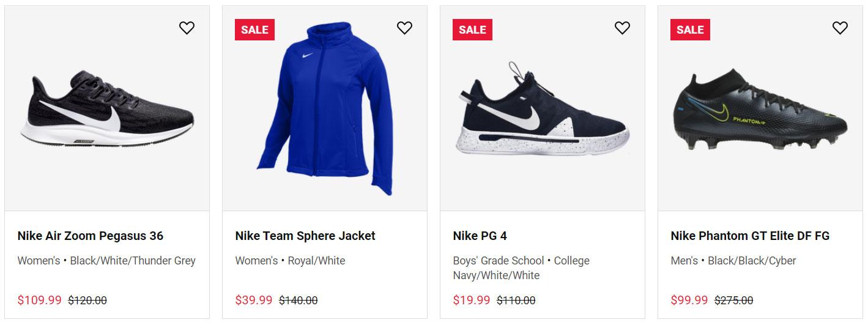The image size is (868, 322).
Task: Save Nike Phantom GT Elite to favorites
Action: pyautogui.click(x=840, y=28)
